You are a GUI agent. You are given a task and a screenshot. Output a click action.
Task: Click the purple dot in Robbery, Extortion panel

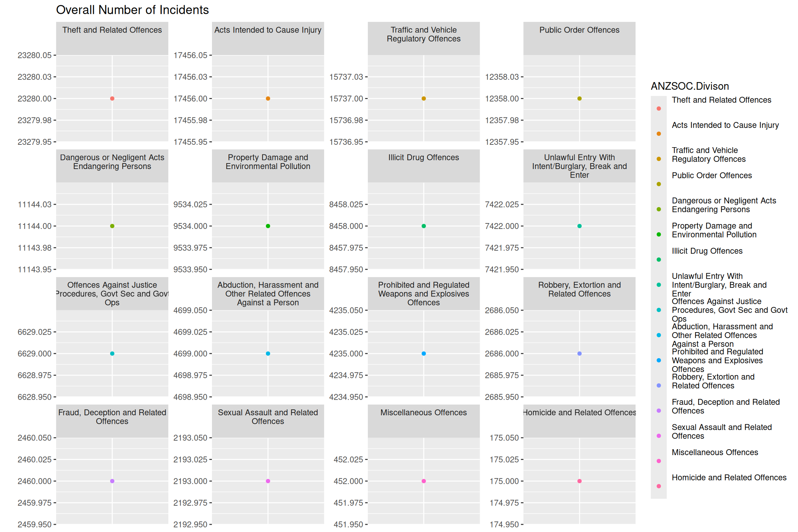pyautogui.click(x=579, y=354)
